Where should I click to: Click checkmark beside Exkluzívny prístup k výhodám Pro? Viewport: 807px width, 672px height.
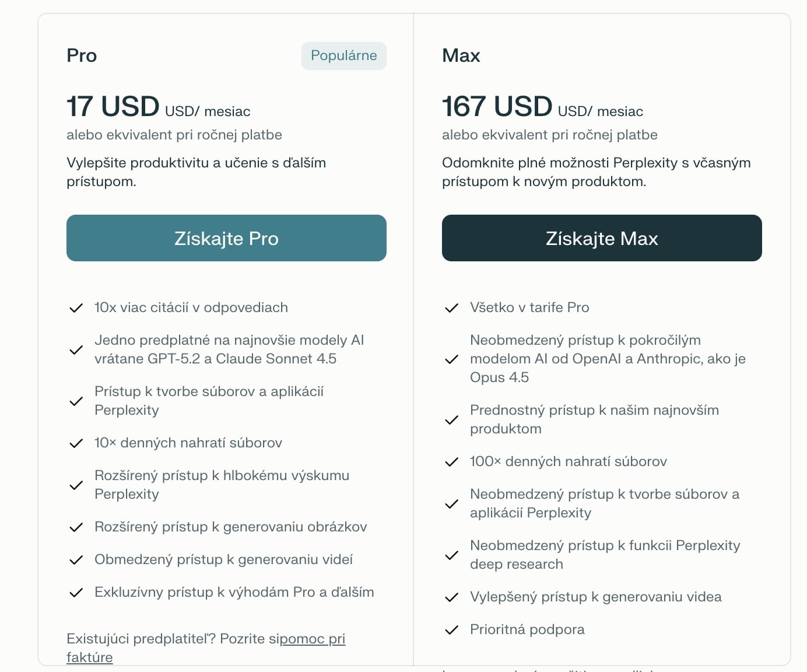click(76, 593)
